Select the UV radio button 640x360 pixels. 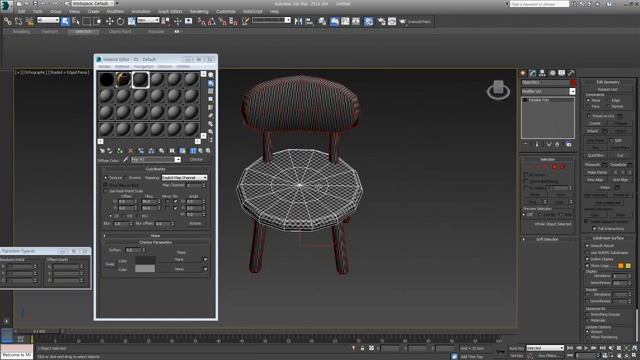pos(110,216)
